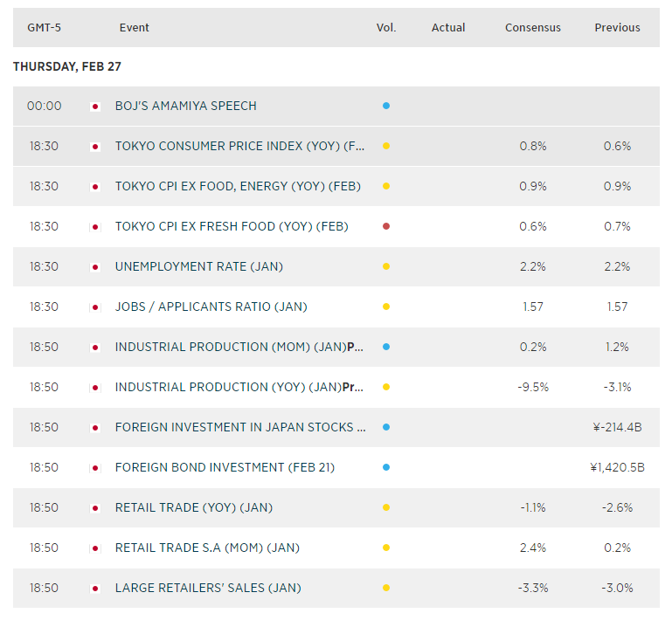Click Japan flag icon in Foreign Bond Investment row

(95, 468)
